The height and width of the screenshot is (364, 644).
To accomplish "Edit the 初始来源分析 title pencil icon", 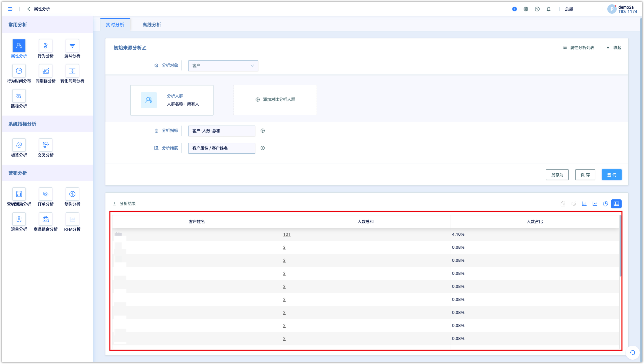I will pyautogui.click(x=144, y=48).
